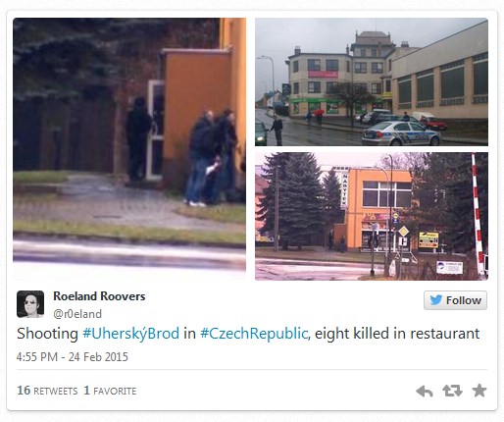Retweet this tweet using the retweet icon

click(452, 391)
